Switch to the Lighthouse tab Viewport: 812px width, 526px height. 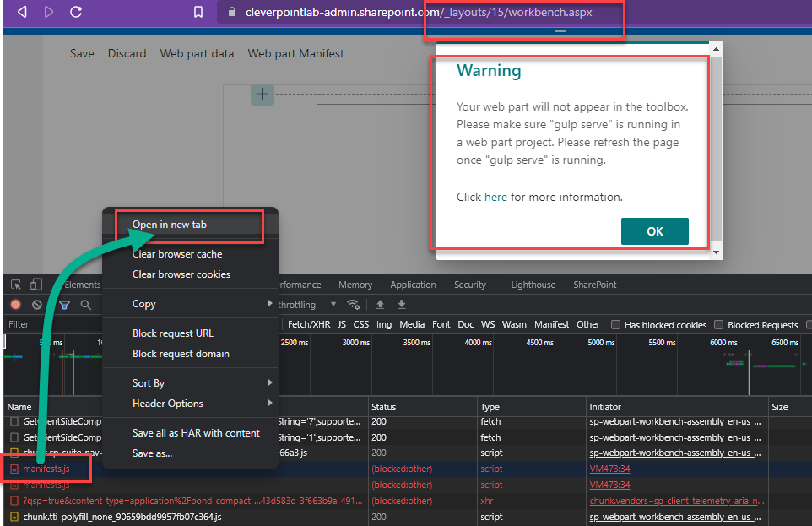pyautogui.click(x=533, y=285)
